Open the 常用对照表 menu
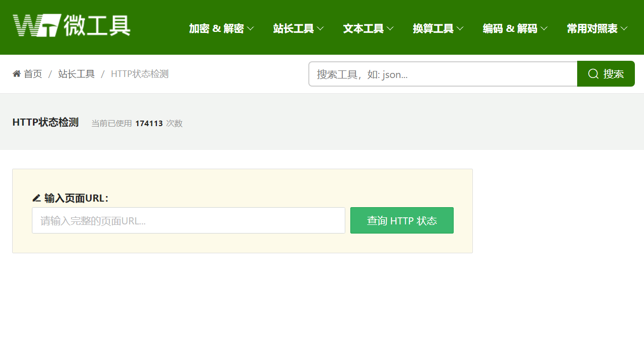The width and height of the screenshot is (644, 348). (x=597, y=29)
